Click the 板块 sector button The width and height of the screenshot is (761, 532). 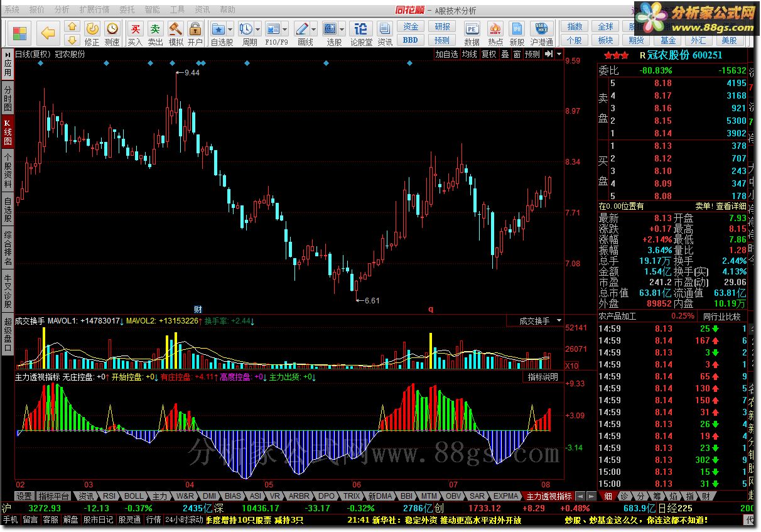pyautogui.click(x=605, y=40)
